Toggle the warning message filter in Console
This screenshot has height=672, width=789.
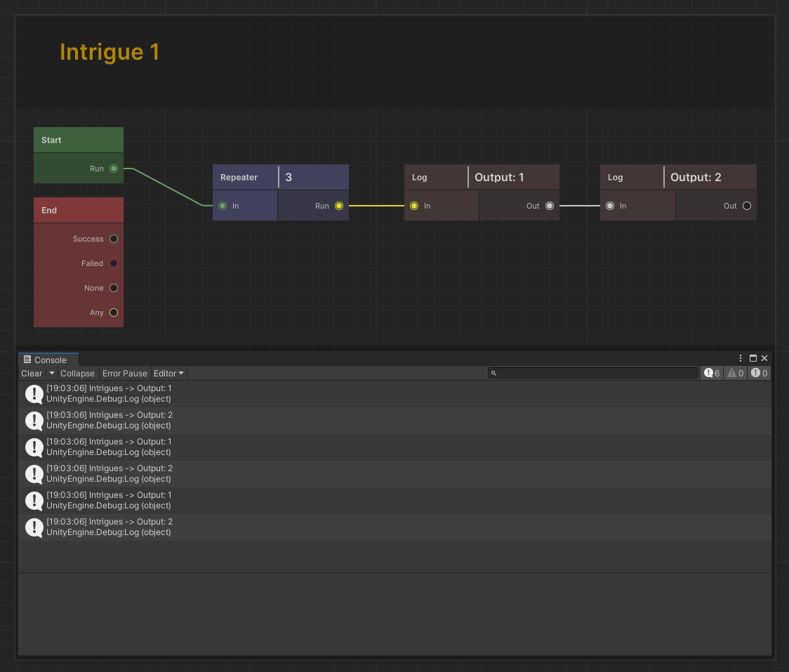(735, 373)
